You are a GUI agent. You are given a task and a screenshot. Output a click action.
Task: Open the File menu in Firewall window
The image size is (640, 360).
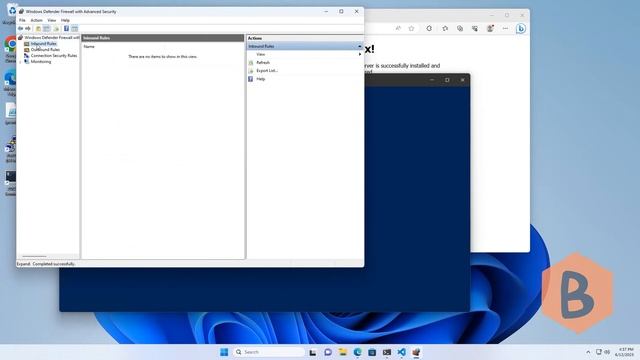pos(22,20)
